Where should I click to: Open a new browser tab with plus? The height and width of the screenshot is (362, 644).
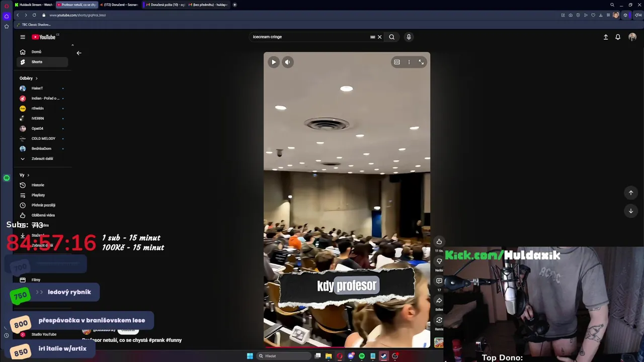(x=234, y=5)
